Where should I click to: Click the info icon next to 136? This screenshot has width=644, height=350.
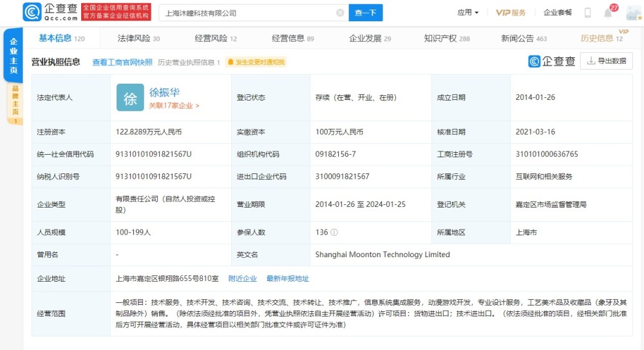point(334,233)
